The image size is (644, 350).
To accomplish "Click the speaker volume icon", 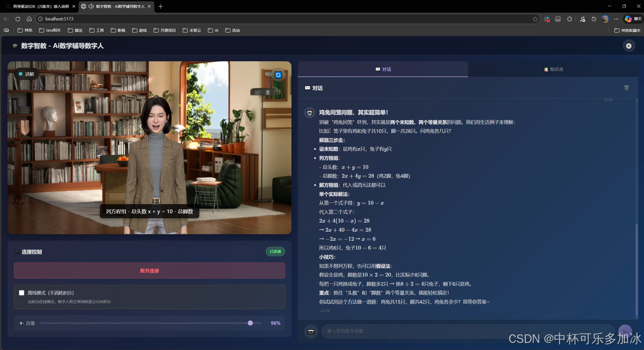I will pos(22,323).
